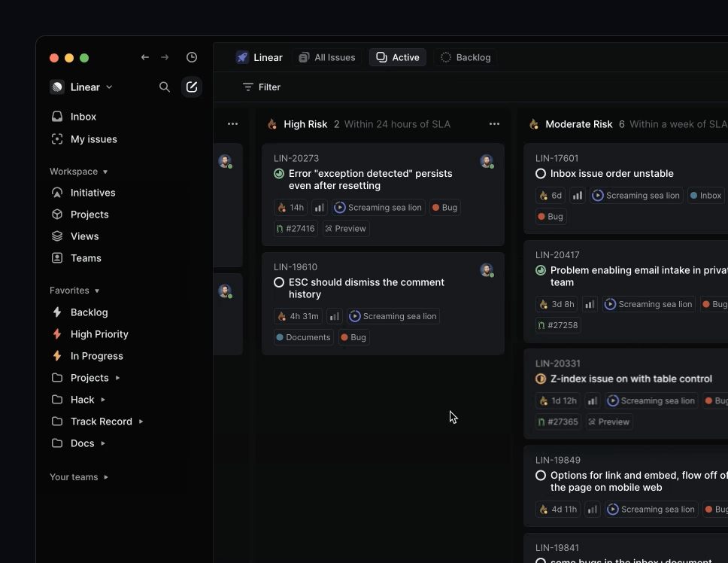Screen dimensions: 728x563
Task: Switch to the All Issues tab
Action: click(x=327, y=58)
